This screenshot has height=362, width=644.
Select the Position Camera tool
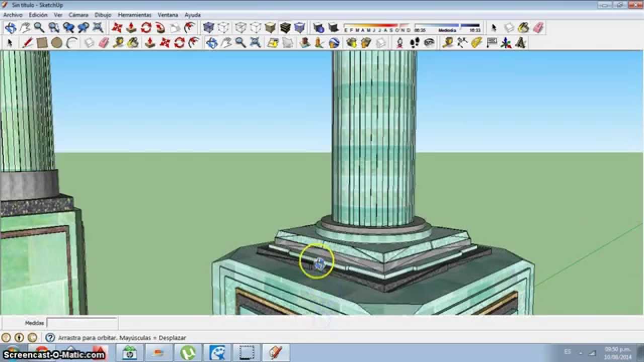(399, 43)
